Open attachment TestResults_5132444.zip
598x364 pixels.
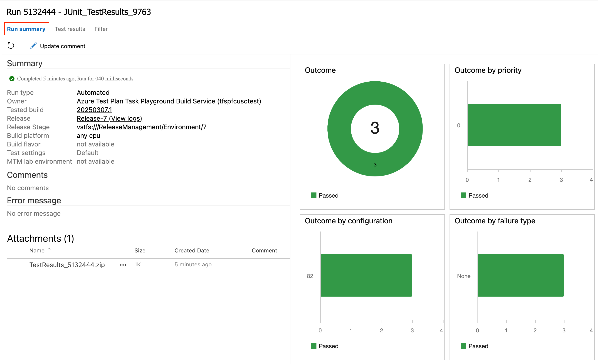[67, 265]
